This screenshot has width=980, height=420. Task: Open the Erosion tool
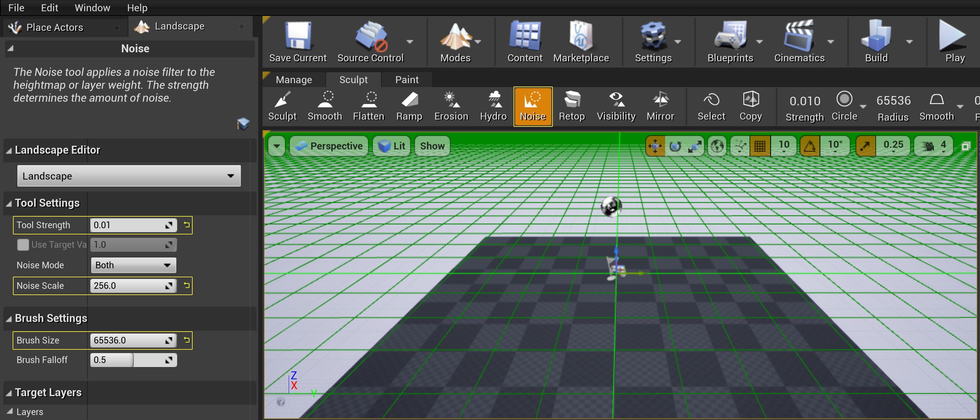[451, 107]
